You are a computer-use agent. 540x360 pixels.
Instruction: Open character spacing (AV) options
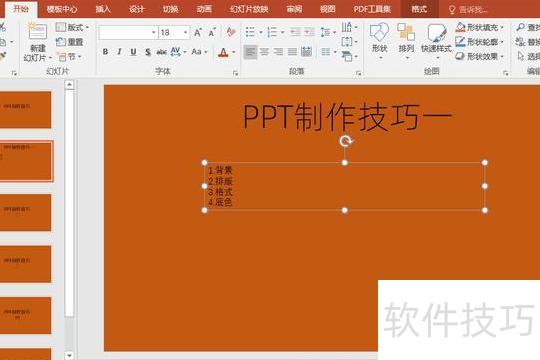point(178,52)
